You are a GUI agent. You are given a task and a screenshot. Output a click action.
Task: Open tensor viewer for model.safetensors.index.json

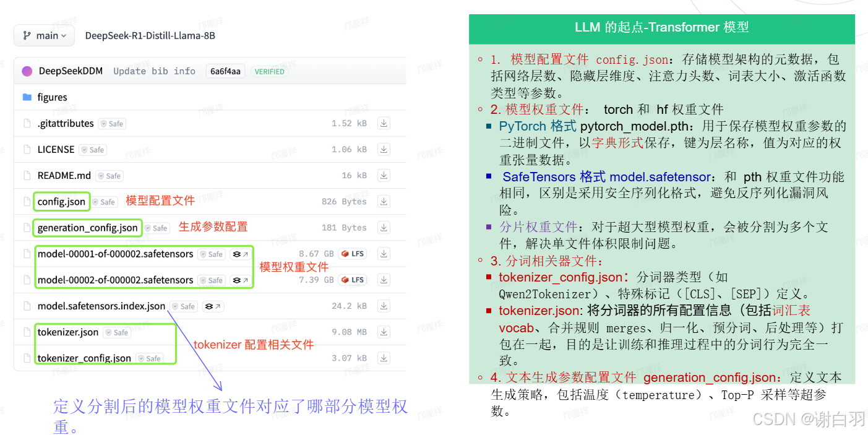[212, 306]
